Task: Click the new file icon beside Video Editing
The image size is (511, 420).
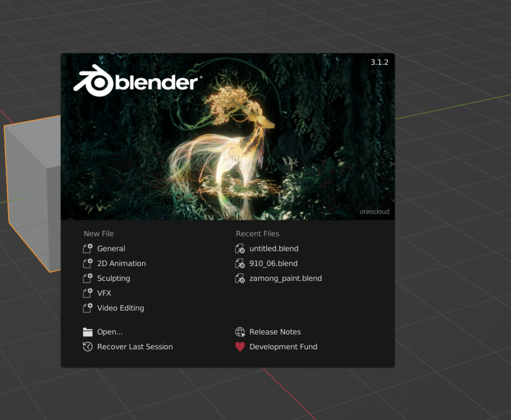Action: [x=88, y=308]
